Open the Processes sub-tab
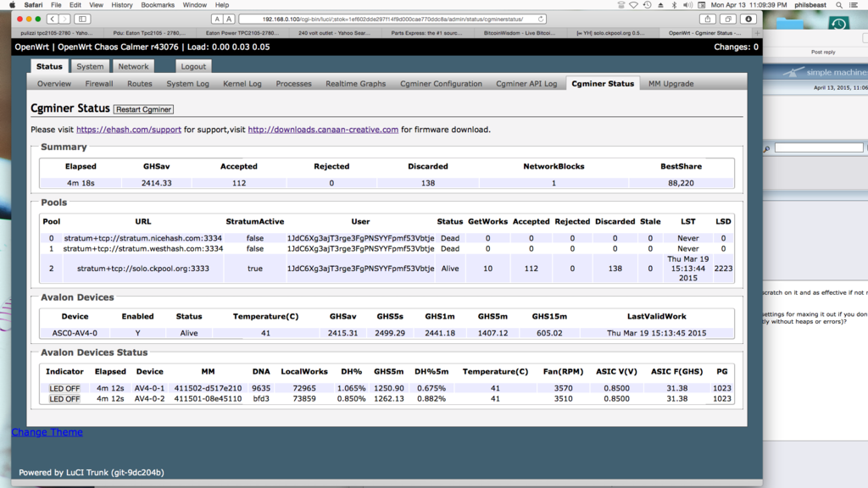This screenshot has width=868, height=488. tap(293, 84)
